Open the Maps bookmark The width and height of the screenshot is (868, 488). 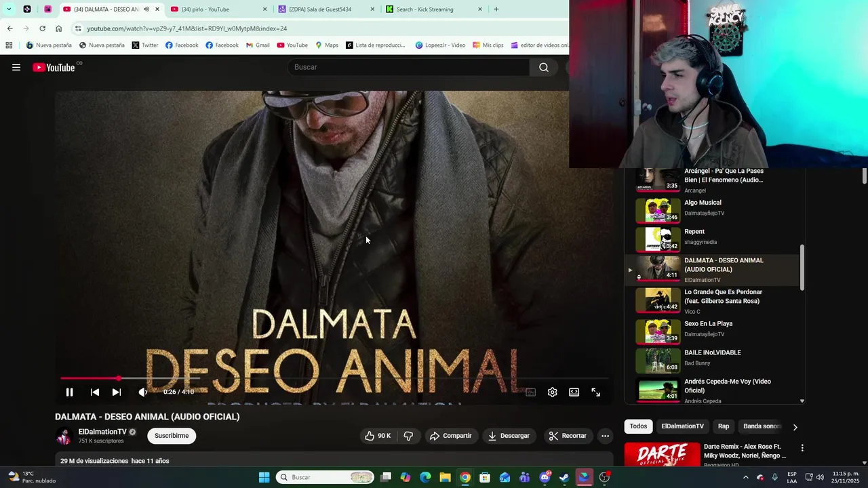point(327,45)
